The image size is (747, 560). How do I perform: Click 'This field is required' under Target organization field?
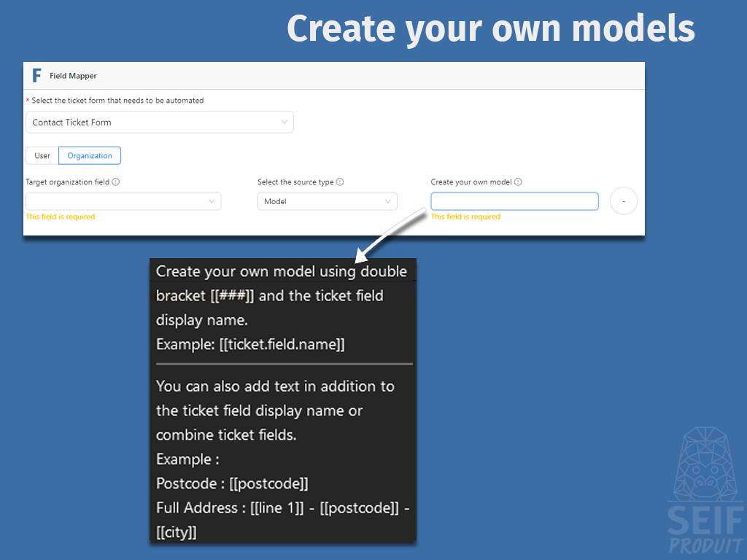pyautogui.click(x=61, y=217)
